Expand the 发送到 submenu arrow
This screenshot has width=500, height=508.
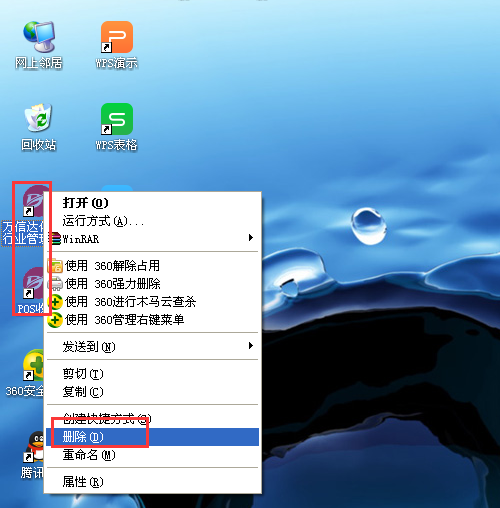tap(251, 345)
